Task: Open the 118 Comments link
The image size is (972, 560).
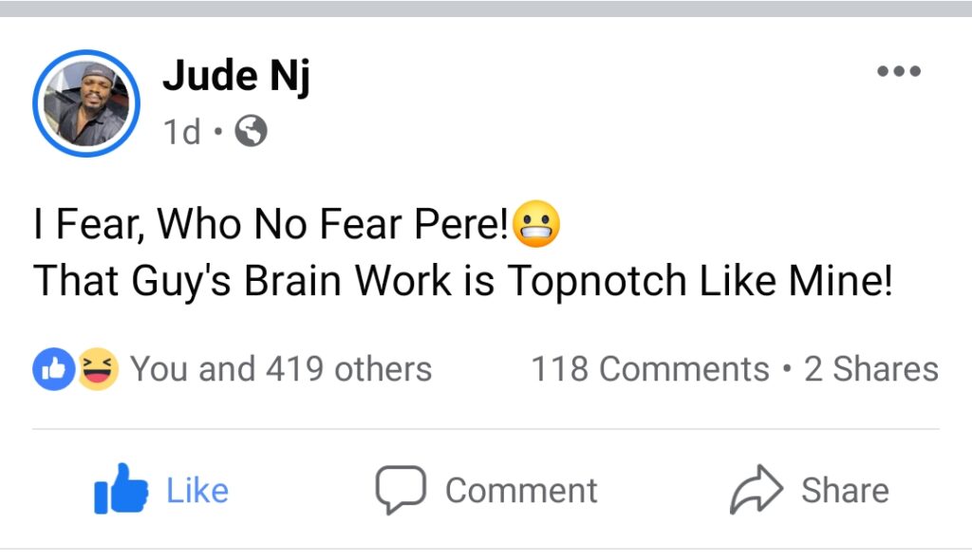Action: 650,369
